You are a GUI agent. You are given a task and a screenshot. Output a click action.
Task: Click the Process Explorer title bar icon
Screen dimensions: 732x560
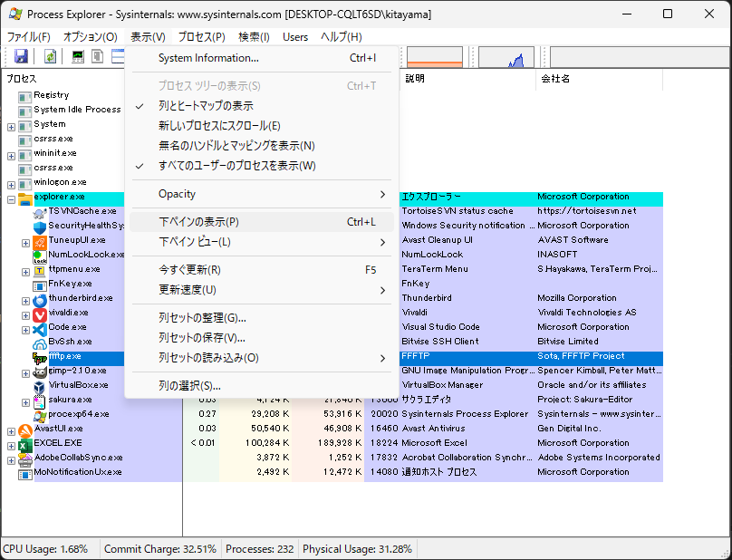click(15, 14)
